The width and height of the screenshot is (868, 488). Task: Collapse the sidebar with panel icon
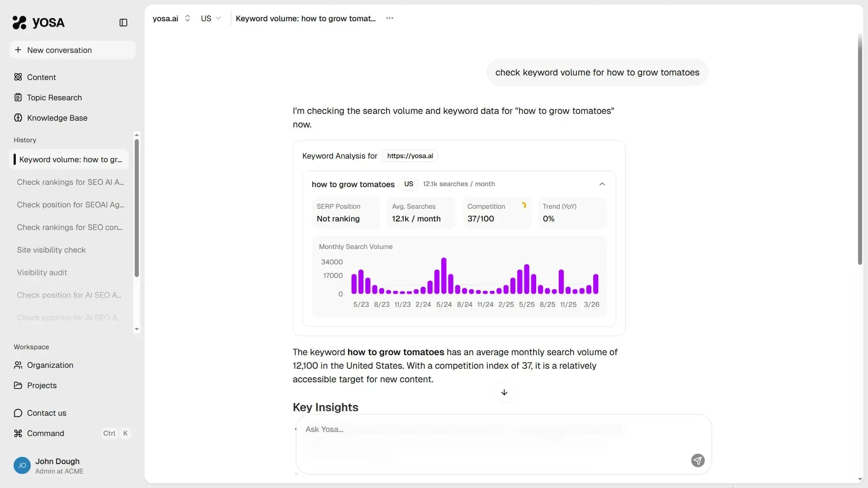click(123, 23)
